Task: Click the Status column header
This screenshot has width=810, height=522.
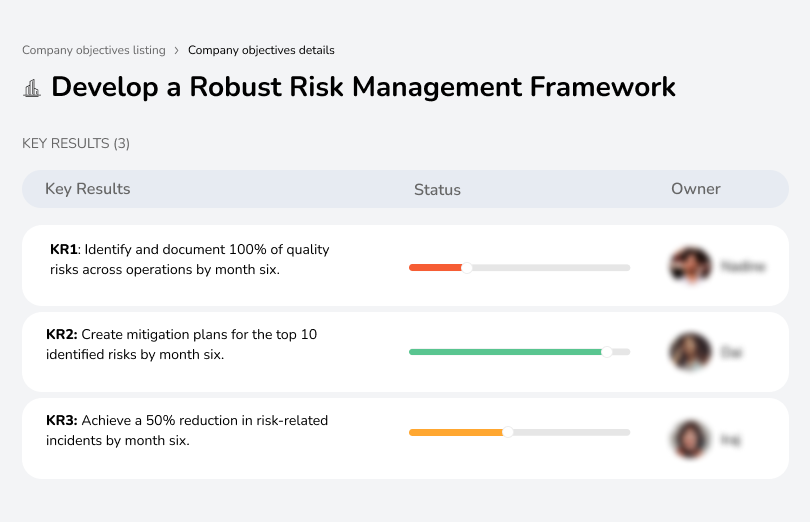Action: (x=437, y=190)
